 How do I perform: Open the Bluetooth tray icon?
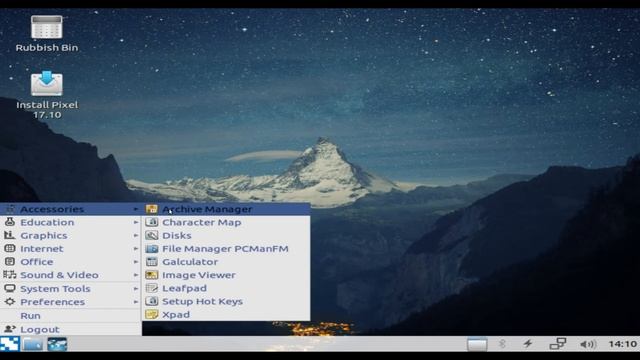point(502,344)
